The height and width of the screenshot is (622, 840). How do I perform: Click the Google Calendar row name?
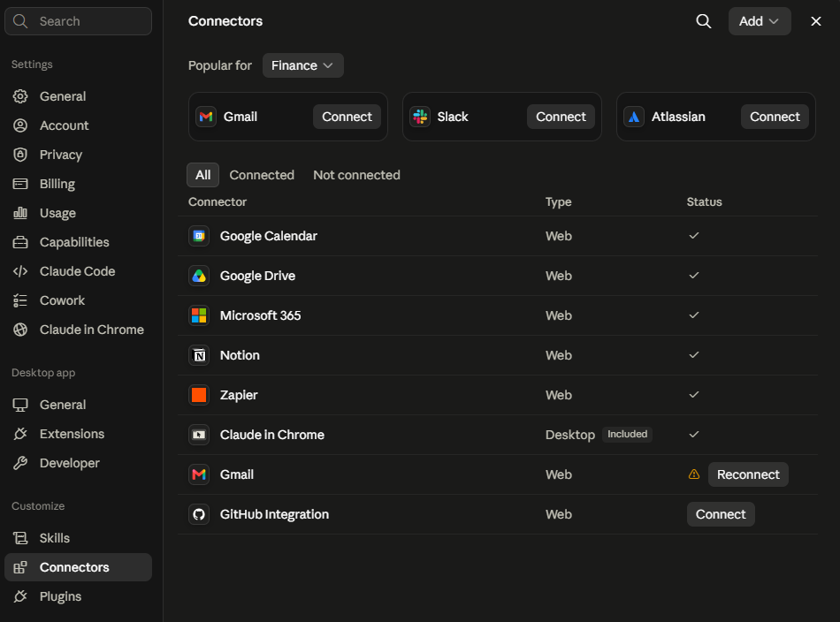(x=269, y=236)
